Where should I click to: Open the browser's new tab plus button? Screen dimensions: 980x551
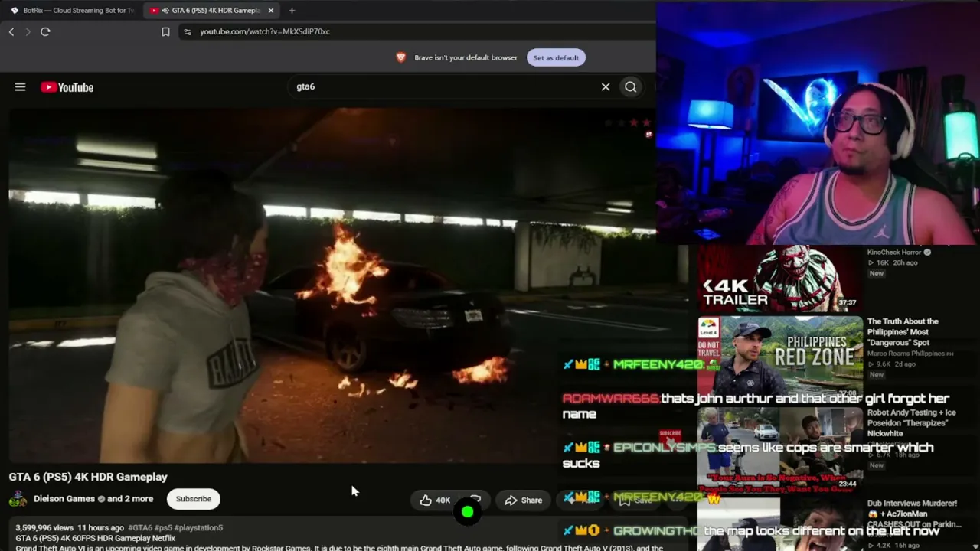coord(292,11)
